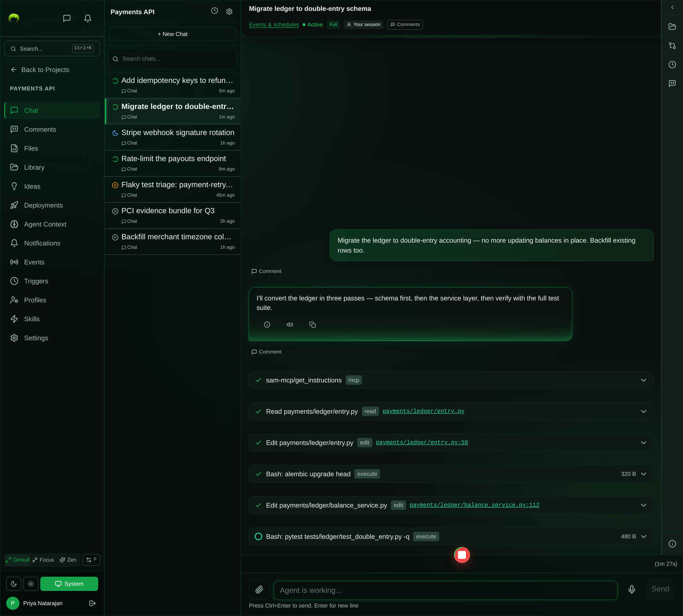Select the Focus layout mode
This screenshot has width=683, height=616.
click(43, 560)
